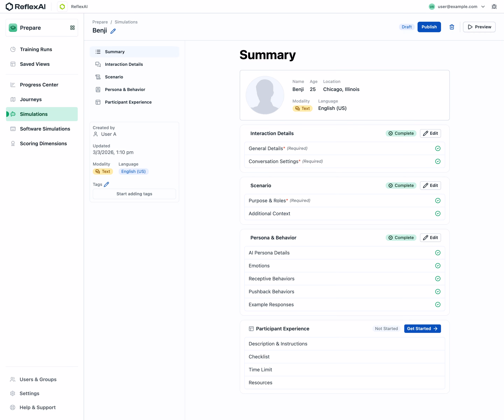The width and height of the screenshot is (504, 420).
Task: Open the user@example.com account dropdown
Action: pyautogui.click(x=457, y=6)
